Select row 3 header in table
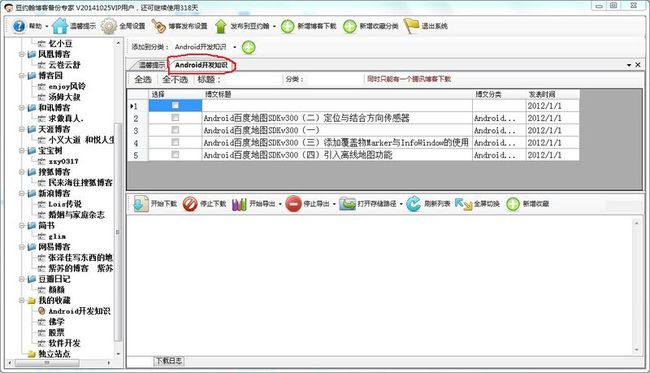The image size is (650, 373). pyautogui.click(x=137, y=131)
